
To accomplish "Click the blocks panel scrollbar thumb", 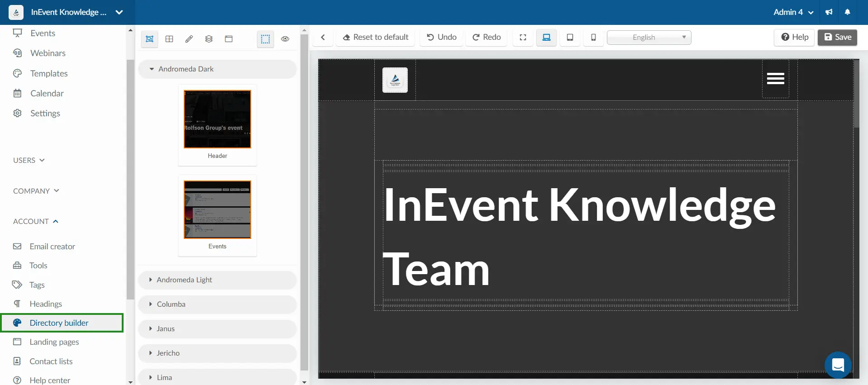I will point(304,202).
